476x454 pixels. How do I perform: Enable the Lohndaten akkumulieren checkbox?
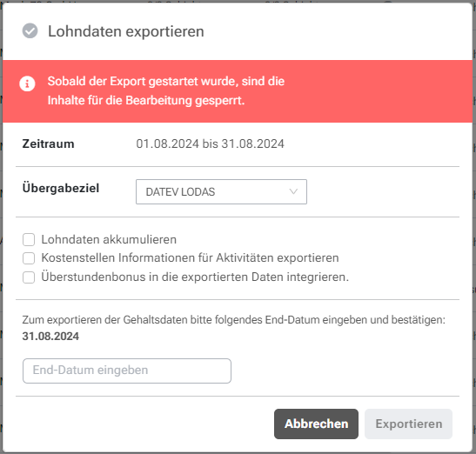tap(29, 239)
